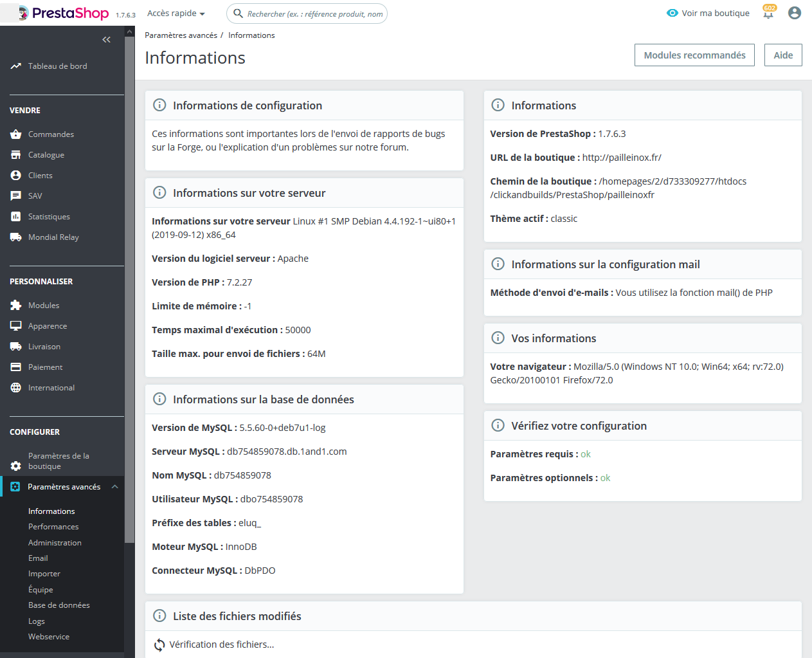Select Performances submenu item

53,527
